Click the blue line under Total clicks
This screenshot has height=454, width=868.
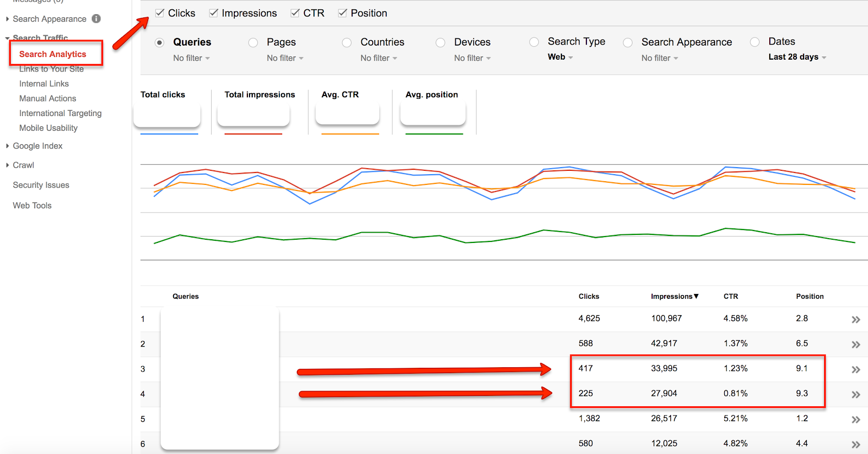(169, 133)
